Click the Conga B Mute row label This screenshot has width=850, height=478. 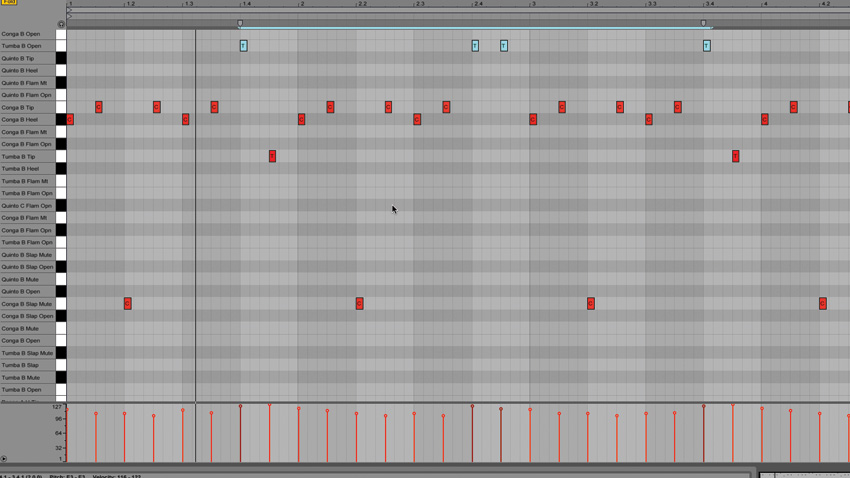20,328
